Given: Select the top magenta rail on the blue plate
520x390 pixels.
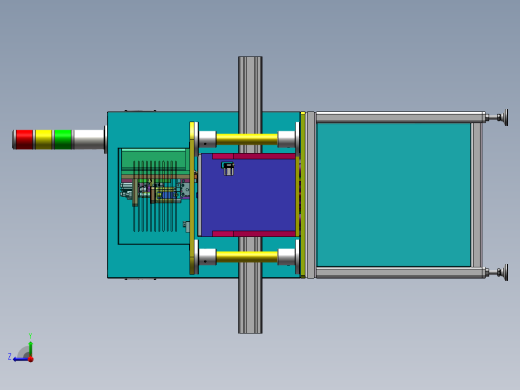Looking at the screenshot, I should [254, 156].
